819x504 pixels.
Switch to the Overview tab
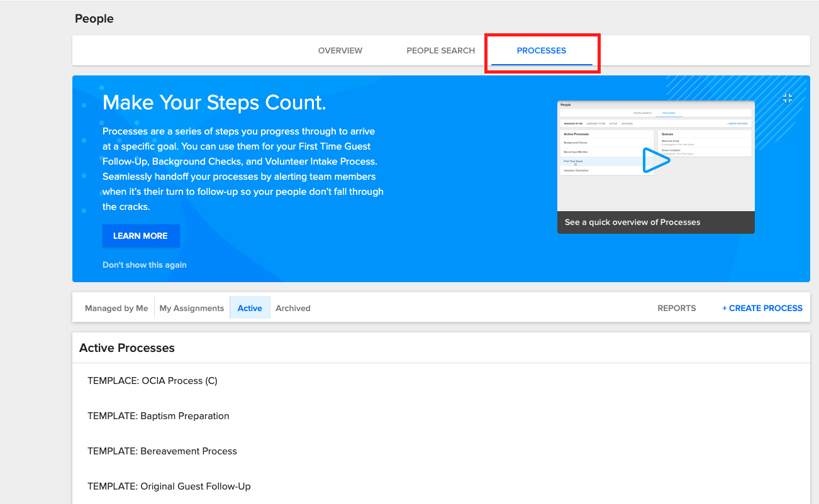(340, 50)
